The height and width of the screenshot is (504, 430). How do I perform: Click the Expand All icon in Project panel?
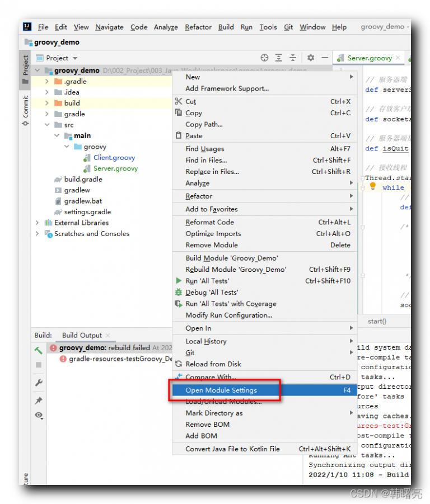pyautogui.click(x=279, y=58)
